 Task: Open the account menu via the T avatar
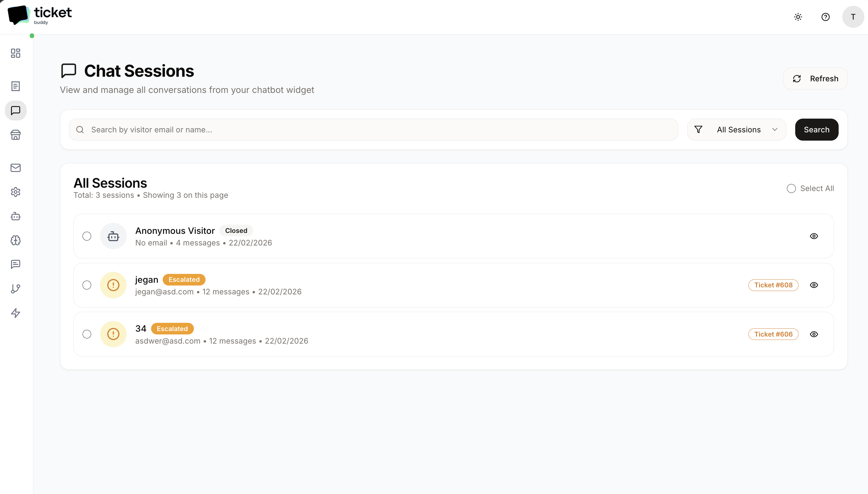tap(853, 17)
